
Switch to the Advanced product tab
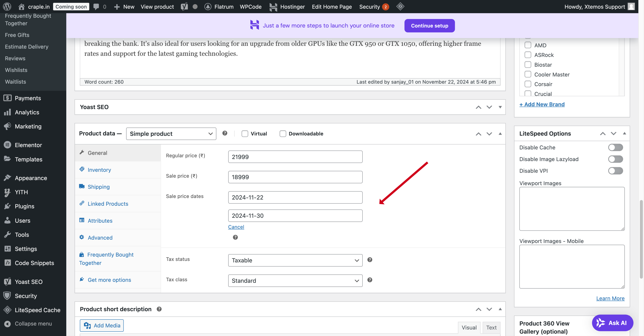click(x=118, y=238)
